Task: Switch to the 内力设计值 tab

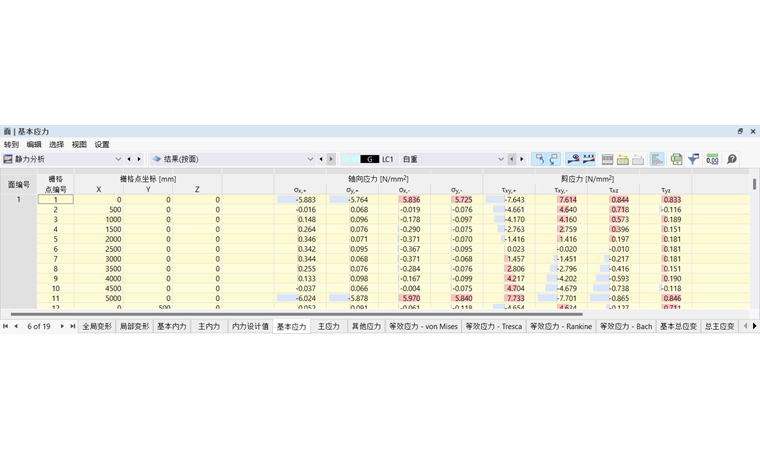Action: pos(250,326)
